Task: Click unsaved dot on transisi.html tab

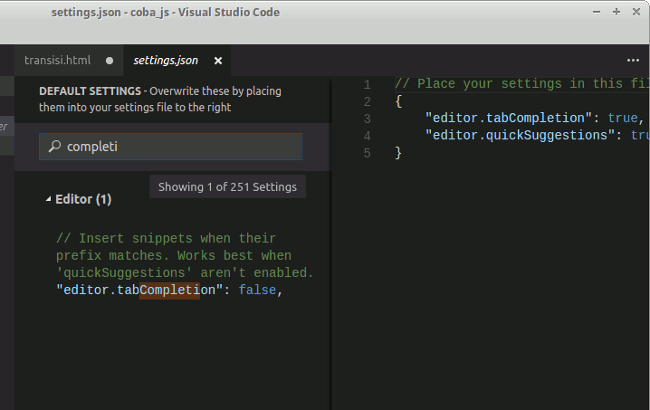Action: (109, 61)
